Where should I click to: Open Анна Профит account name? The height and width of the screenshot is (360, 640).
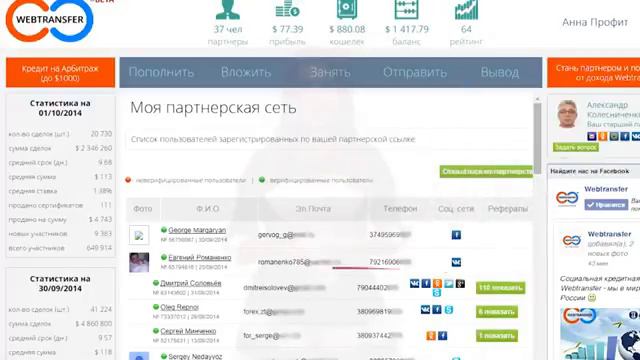[595, 22]
